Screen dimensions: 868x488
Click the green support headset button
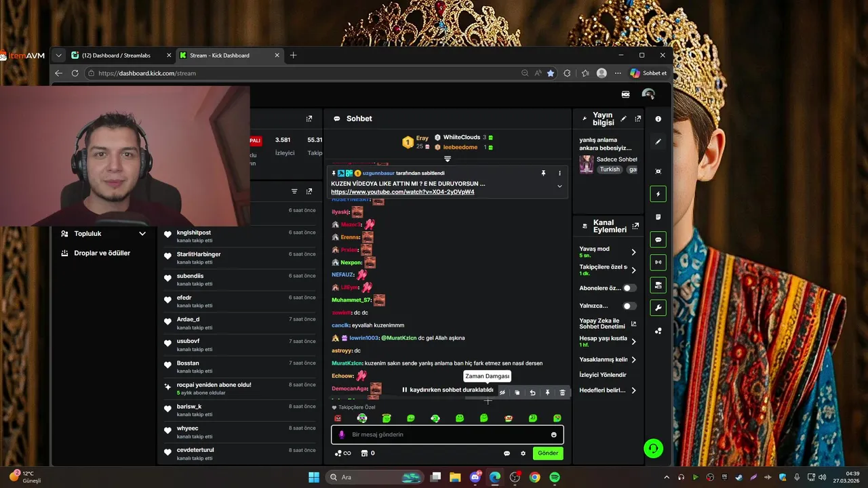click(x=653, y=449)
